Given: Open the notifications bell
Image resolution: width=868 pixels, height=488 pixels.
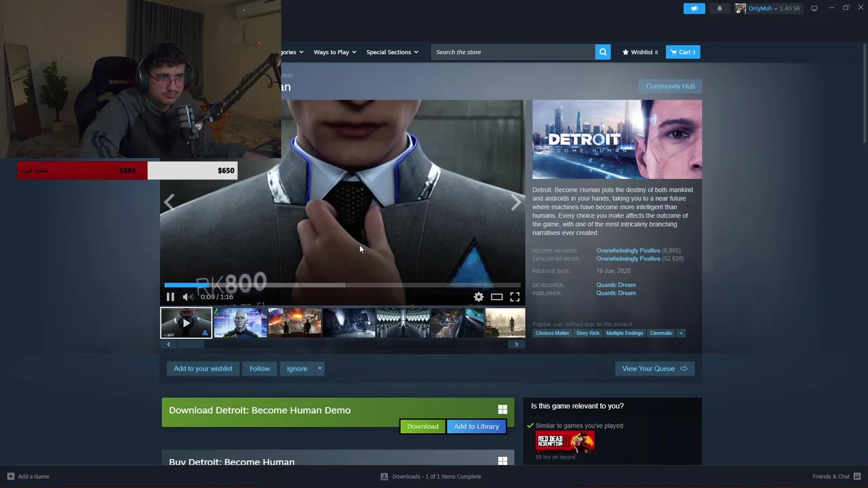Looking at the screenshot, I should pos(719,8).
